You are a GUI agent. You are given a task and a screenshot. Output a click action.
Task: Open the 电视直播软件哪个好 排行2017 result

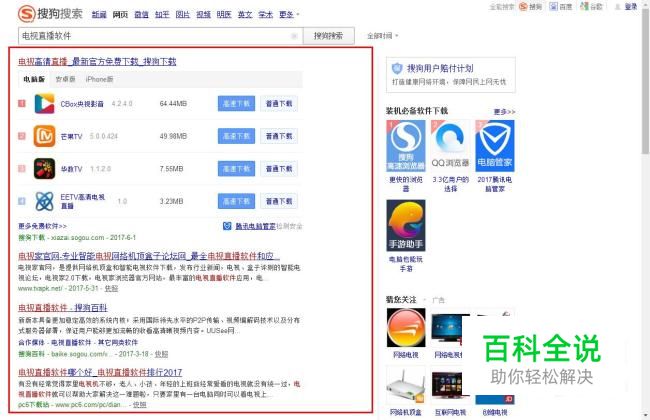coord(100,372)
